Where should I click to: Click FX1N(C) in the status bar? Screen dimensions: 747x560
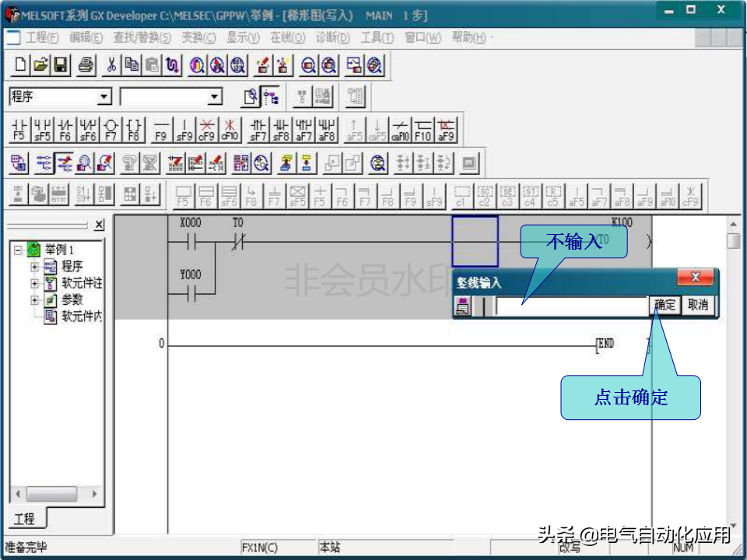260,548
